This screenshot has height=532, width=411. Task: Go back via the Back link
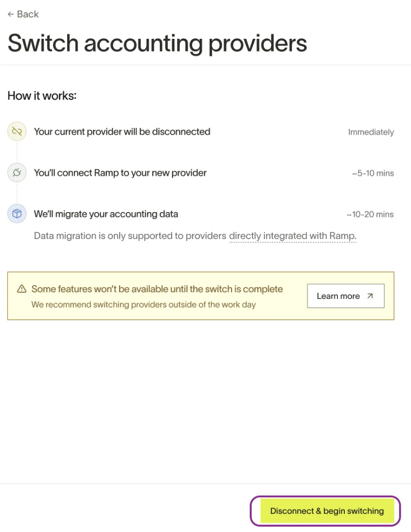tap(23, 14)
